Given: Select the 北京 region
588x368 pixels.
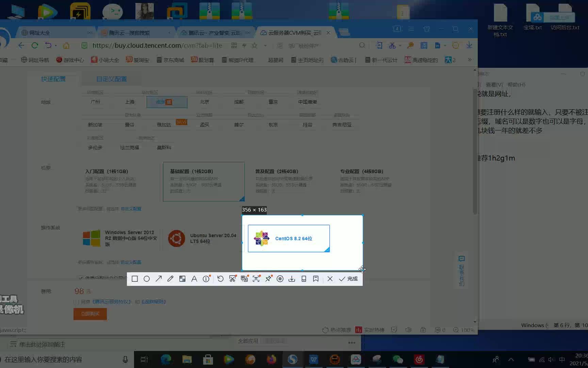Looking at the screenshot, I should click(x=205, y=102).
